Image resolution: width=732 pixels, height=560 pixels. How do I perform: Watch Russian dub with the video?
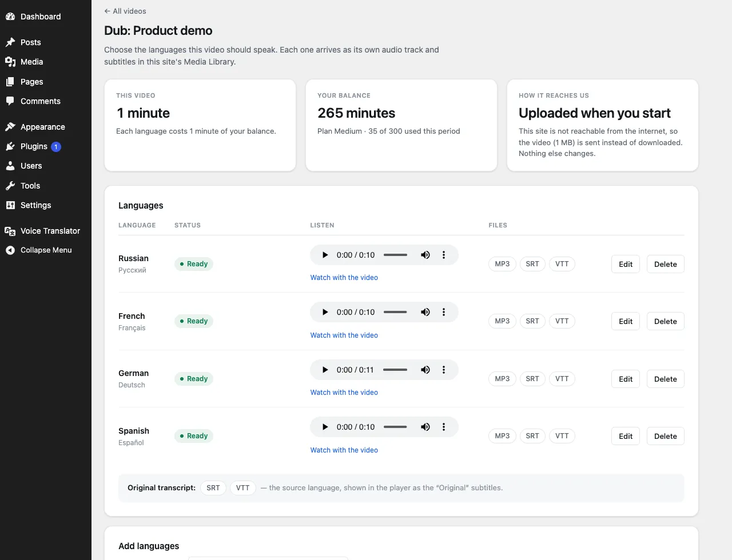(x=344, y=278)
